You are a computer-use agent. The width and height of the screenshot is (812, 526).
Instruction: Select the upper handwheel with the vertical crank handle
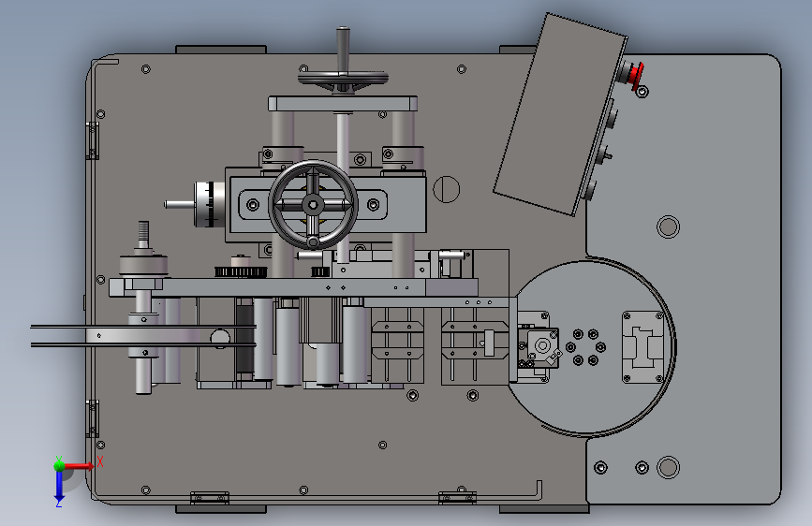click(343, 79)
